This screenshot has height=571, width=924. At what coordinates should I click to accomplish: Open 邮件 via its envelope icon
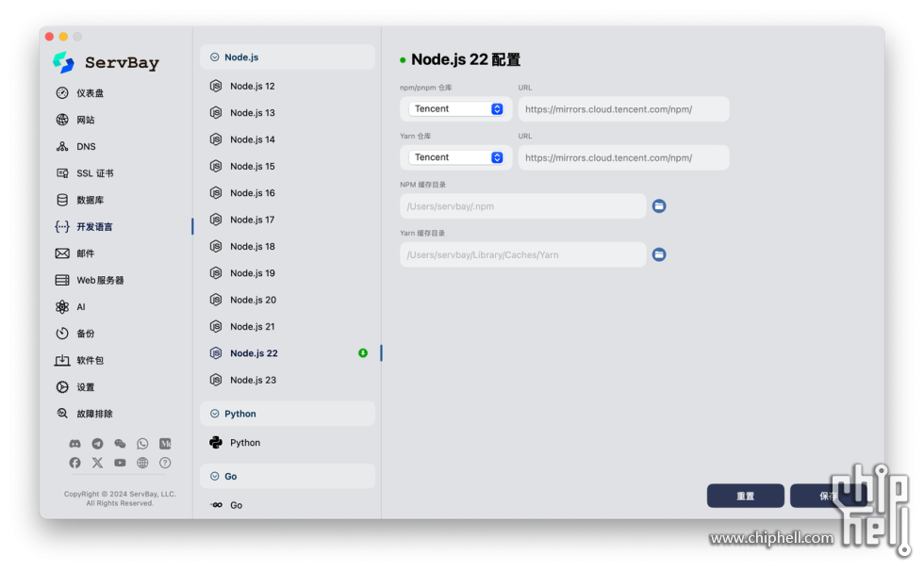(x=62, y=253)
